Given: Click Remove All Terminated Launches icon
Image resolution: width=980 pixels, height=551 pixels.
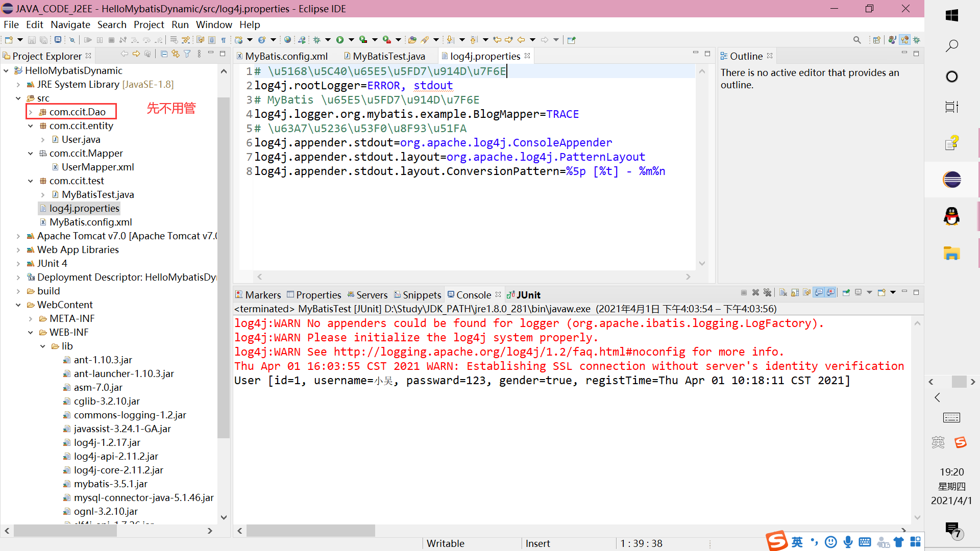Looking at the screenshot, I should click(x=767, y=292).
